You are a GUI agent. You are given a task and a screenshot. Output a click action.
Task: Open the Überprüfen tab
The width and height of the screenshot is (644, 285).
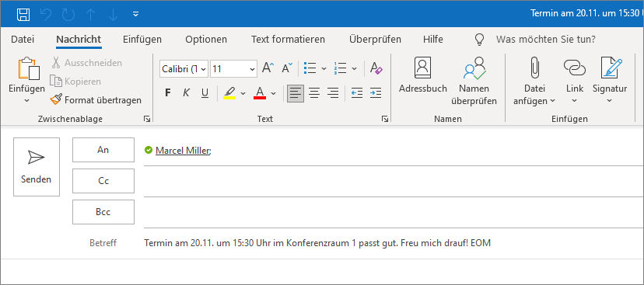click(375, 40)
